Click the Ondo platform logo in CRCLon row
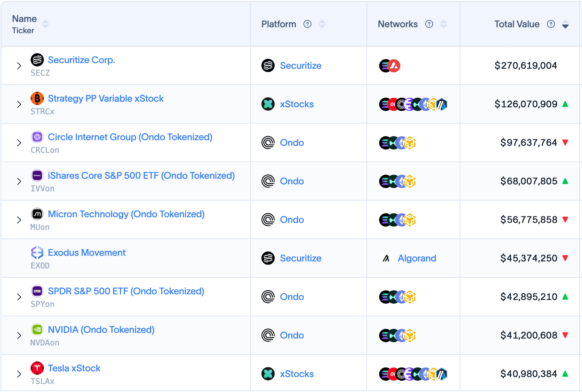The image size is (582, 392). pos(268,143)
